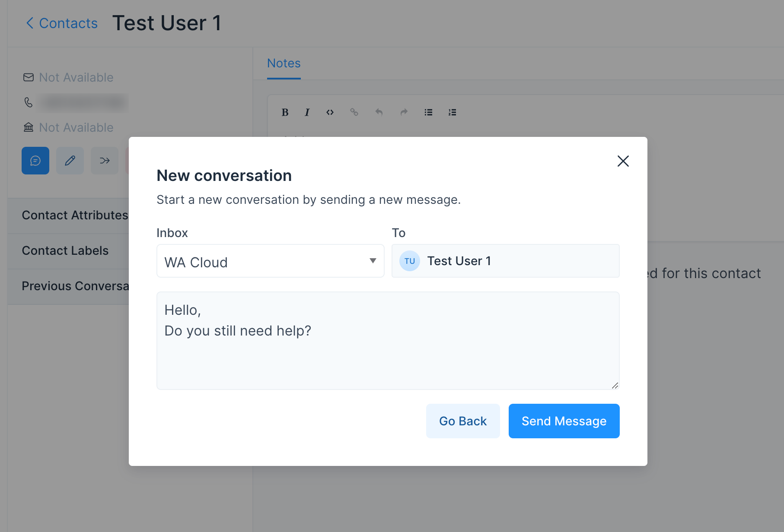The height and width of the screenshot is (532, 784).
Task: Expand the Previous Conversations section
Action: pyautogui.click(x=76, y=285)
